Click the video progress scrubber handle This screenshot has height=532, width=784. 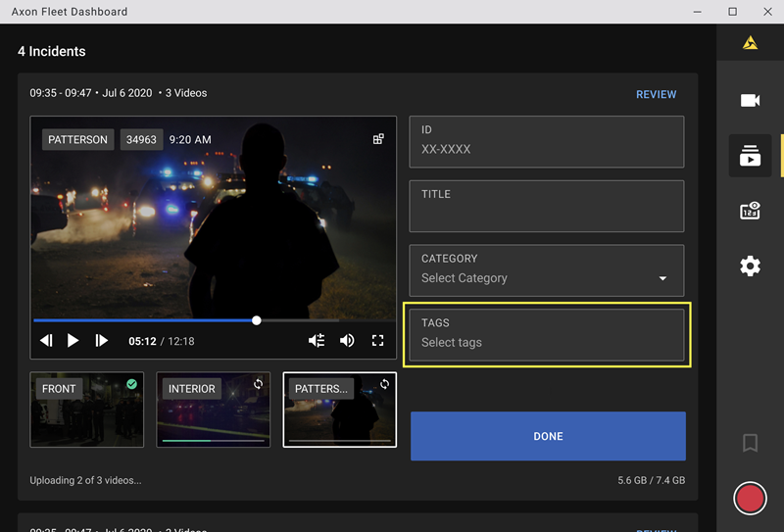(257, 320)
